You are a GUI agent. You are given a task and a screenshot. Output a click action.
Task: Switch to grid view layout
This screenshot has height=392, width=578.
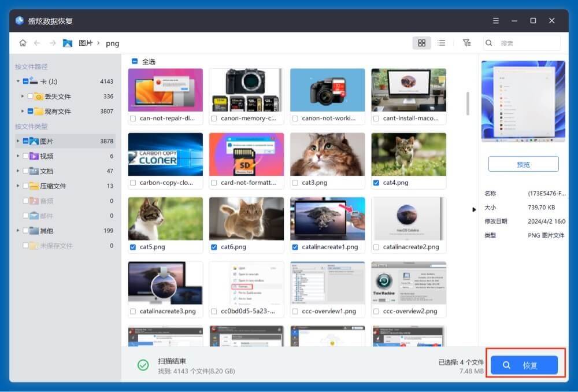[422, 43]
